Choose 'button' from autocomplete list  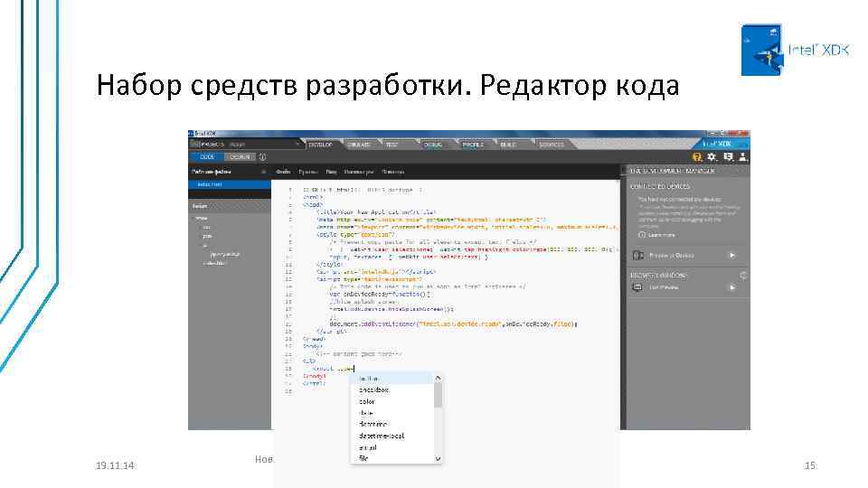392,379
